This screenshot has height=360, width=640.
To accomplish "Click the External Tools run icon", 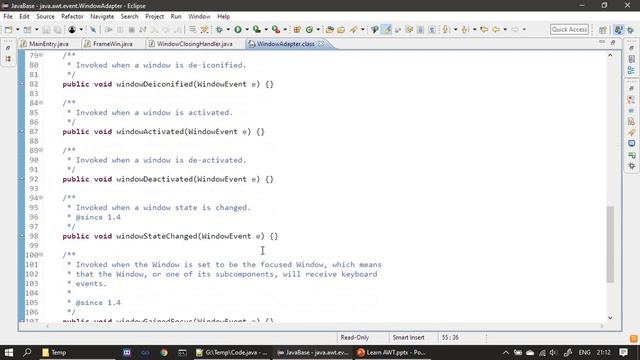I will coord(276,29).
